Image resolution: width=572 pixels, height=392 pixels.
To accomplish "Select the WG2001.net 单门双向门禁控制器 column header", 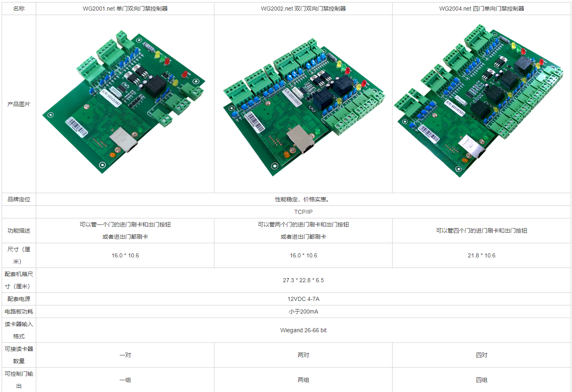I will coord(125,9).
